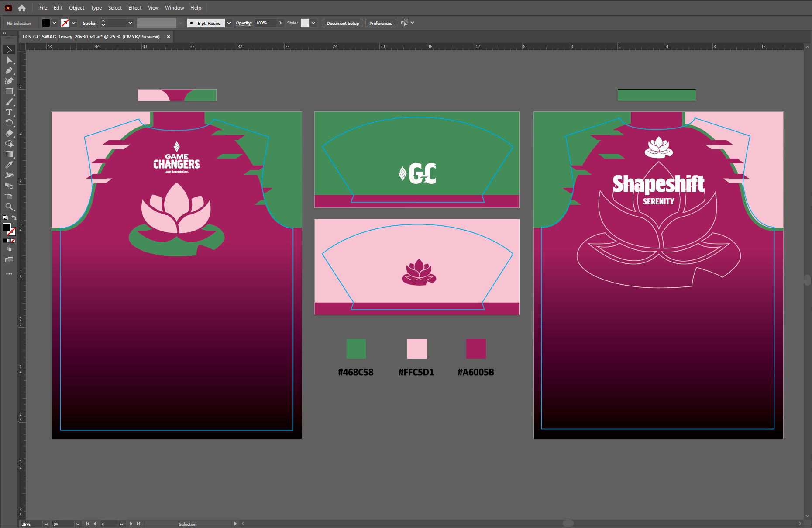Image resolution: width=812 pixels, height=528 pixels.
Task: Open fill color dropdown in control bar
Action: [x=55, y=23]
